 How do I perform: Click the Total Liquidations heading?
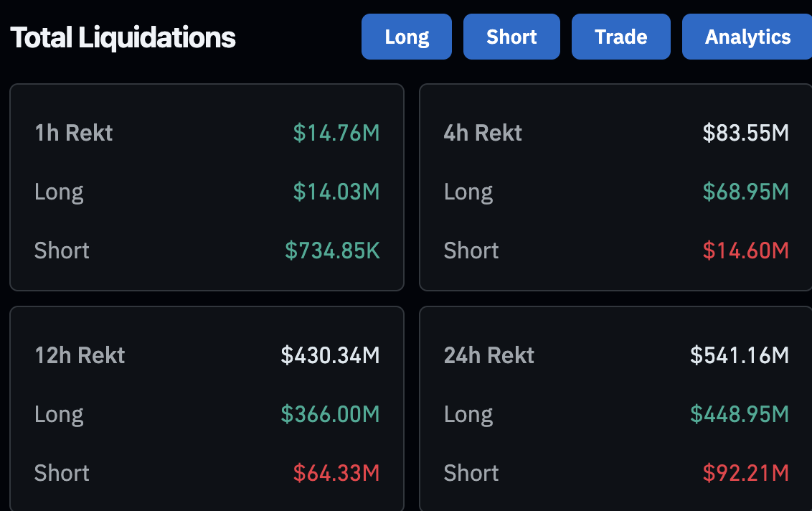[x=122, y=37]
